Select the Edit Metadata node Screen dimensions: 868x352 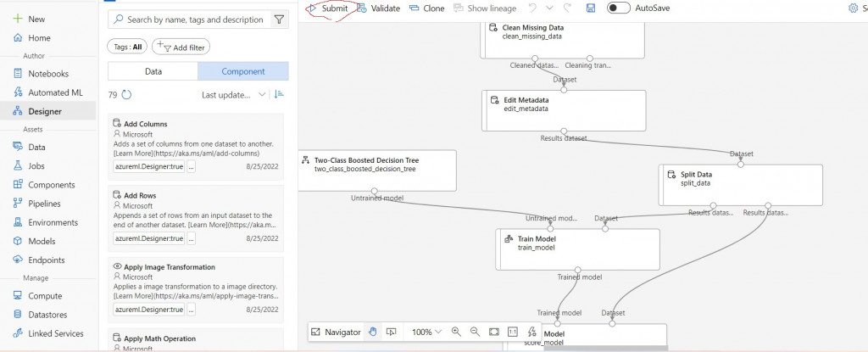564,110
